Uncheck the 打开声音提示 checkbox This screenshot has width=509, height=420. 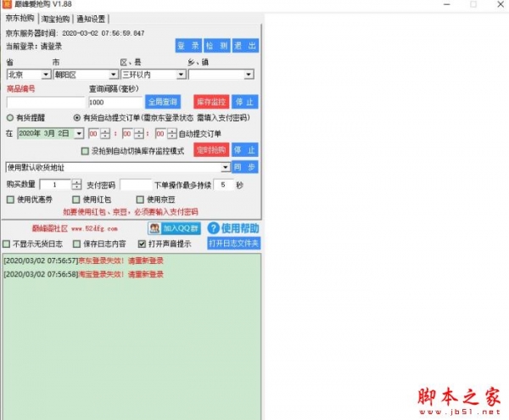click(142, 244)
